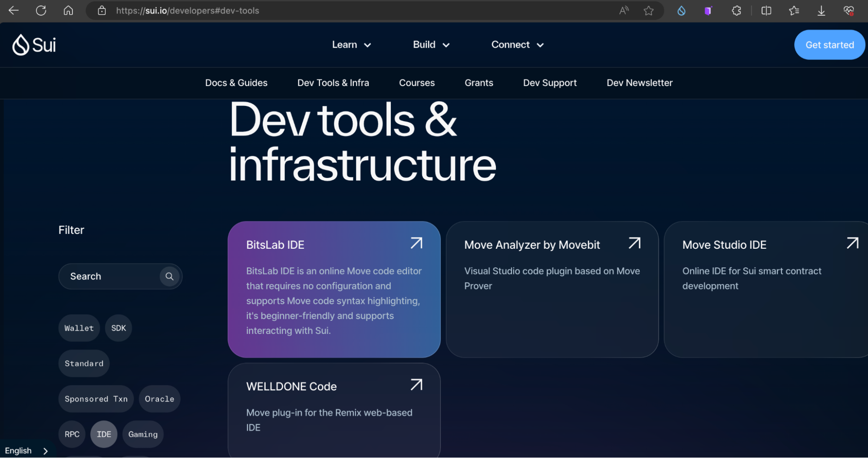Viewport: 868px width, 458px height.
Task: Open Grants tab
Action: point(479,82)
